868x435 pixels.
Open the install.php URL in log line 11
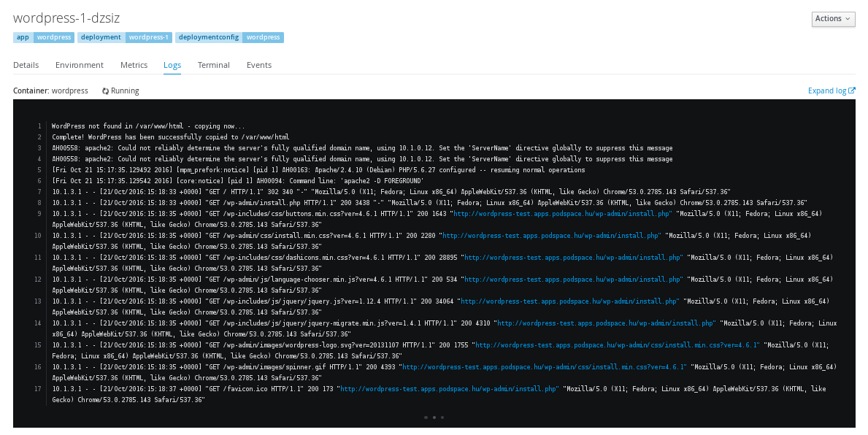pyautogui.click(x=573, y=258)
